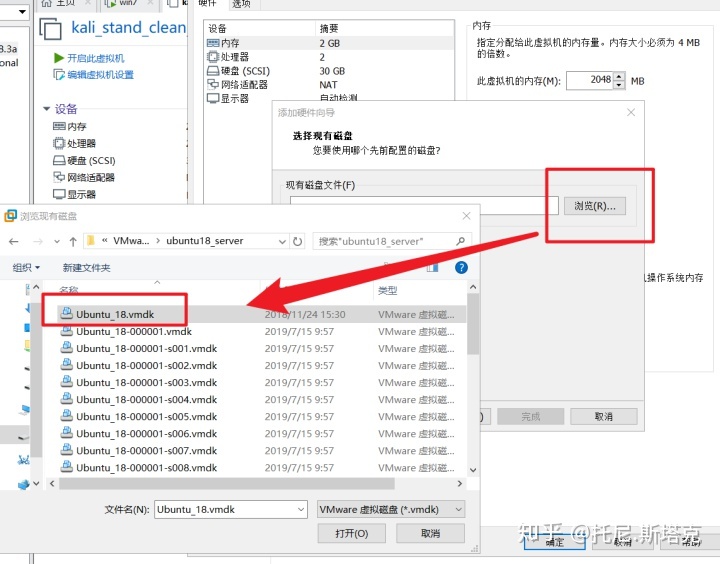Click the memory size input field showing 2048
Image resolution: width=720 pixels, height=564 pixels.
(590, 80)
